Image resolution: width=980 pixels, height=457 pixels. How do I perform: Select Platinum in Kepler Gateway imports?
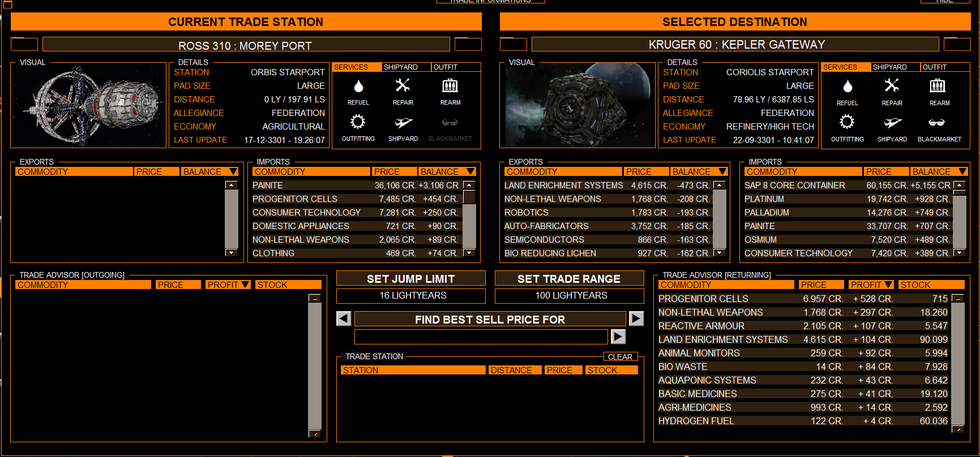coord(848,199)
